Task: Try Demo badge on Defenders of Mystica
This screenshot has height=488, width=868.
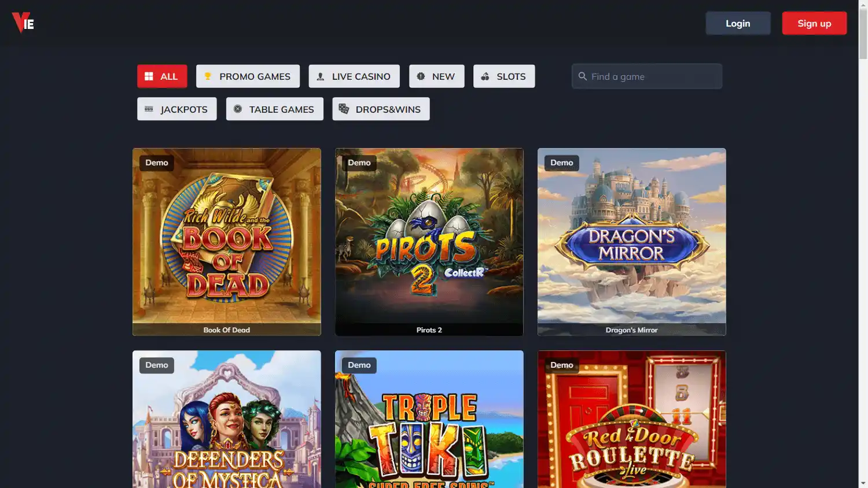Action: (157, 365)
